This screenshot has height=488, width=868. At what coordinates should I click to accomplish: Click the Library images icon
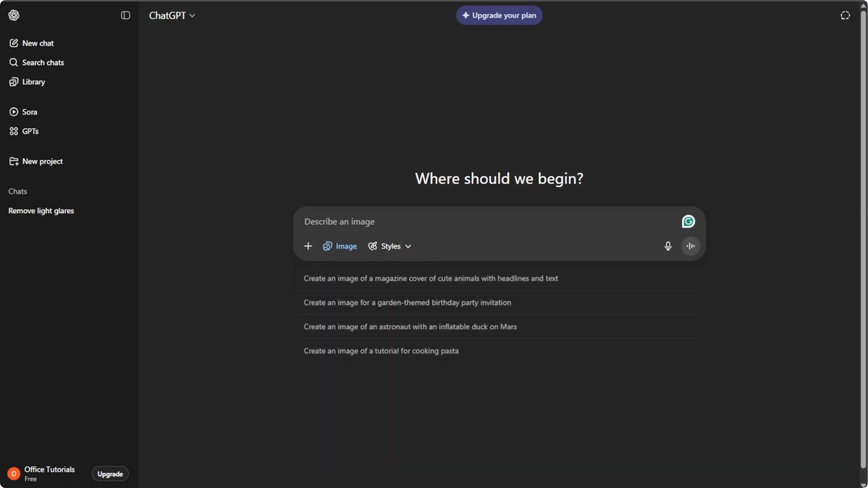[13, 82]
